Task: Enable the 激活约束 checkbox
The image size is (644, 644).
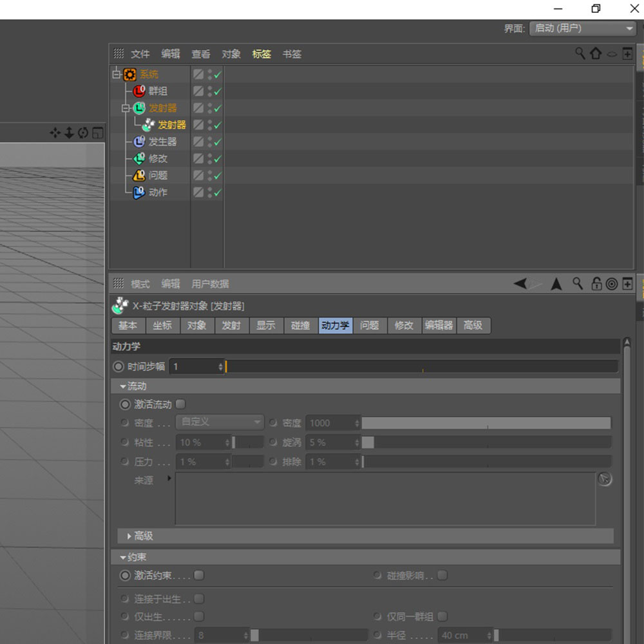Action: pos(199,575)
